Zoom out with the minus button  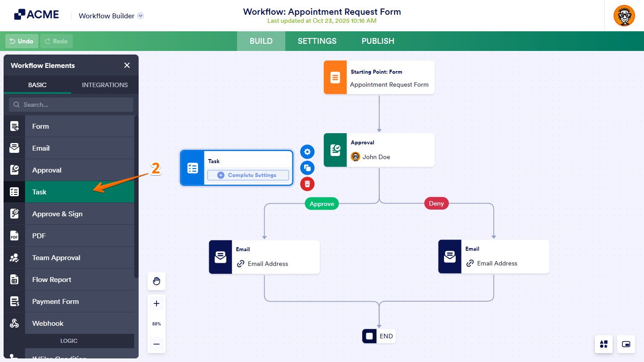click(157, 344)
